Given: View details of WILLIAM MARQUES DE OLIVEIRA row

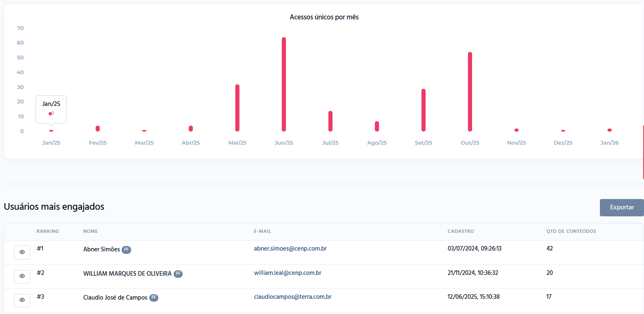Looking at the screenshot, I should [x=22, y=276].
